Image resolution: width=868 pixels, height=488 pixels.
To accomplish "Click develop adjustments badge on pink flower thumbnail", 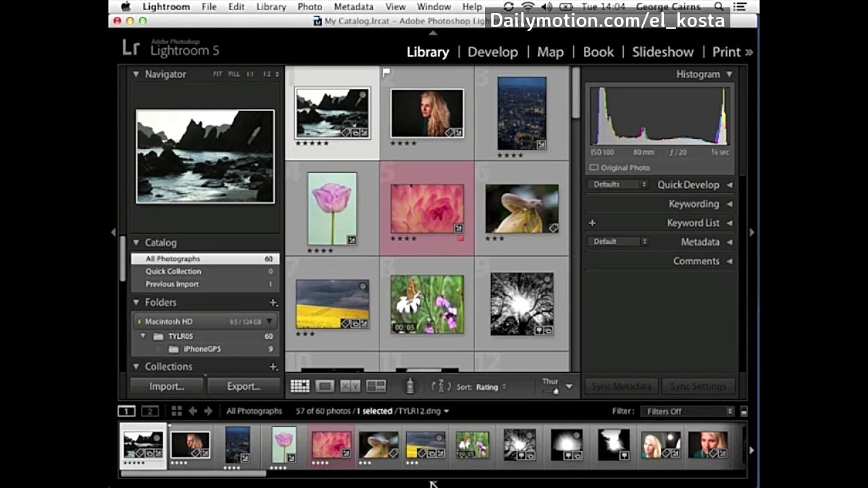I will pyautogui.click(x=458, y=228).
